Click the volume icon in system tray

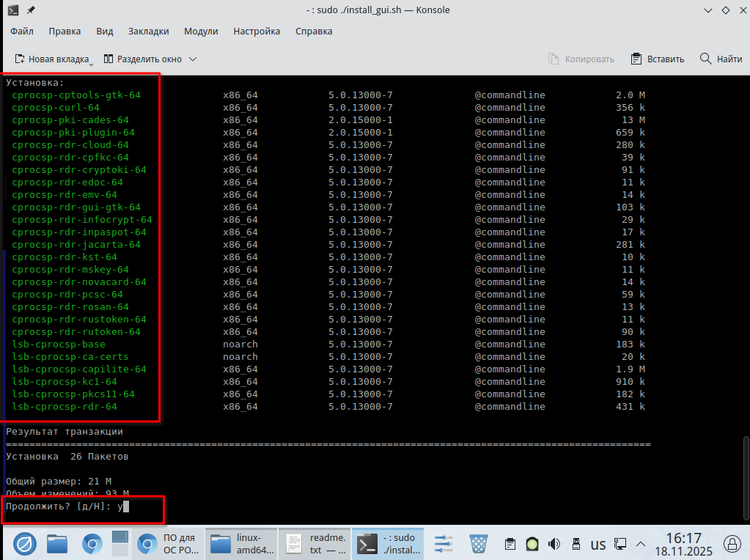coord(554,544)
